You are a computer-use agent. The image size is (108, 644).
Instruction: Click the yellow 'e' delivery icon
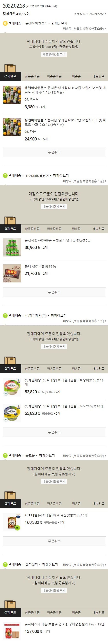pyautogui.click(x=5, y=23)
